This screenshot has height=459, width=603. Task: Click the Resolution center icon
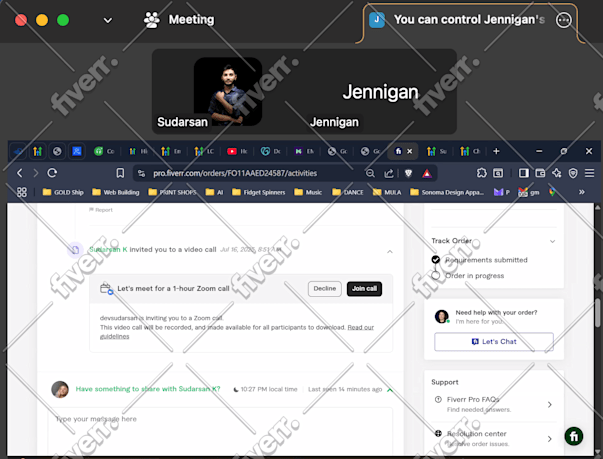438,434
